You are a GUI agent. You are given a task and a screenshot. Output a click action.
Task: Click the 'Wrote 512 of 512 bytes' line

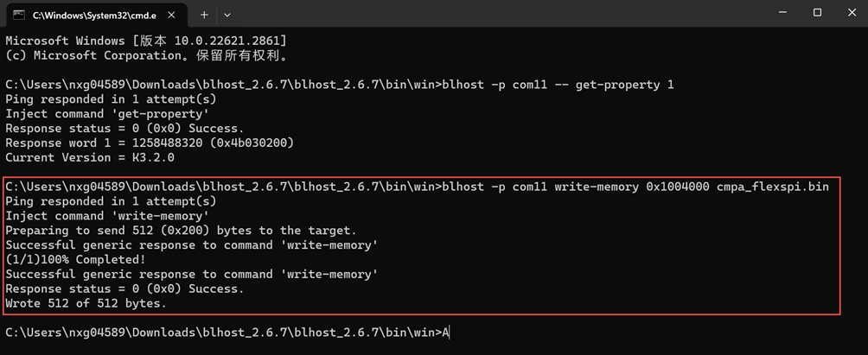(86, 304)
